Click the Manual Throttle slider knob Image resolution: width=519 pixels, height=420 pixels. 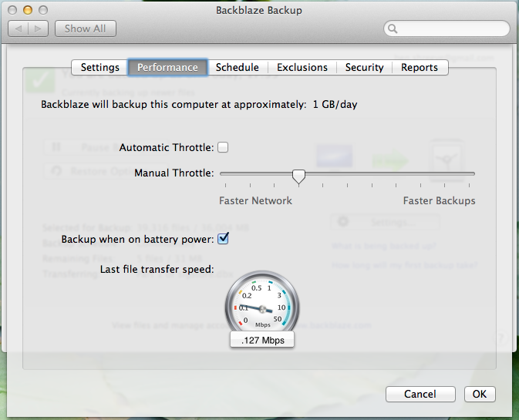coord(298,176)
